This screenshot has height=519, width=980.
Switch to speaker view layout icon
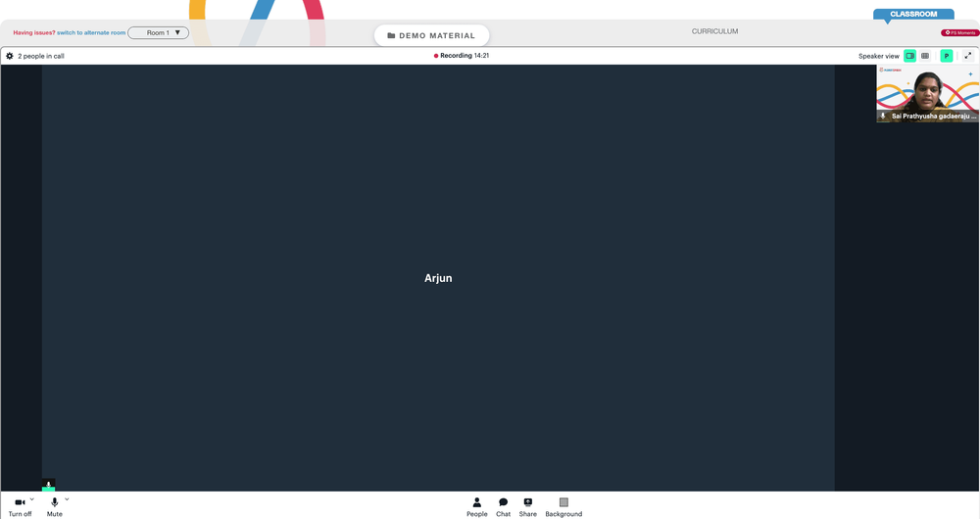[910, 56]
